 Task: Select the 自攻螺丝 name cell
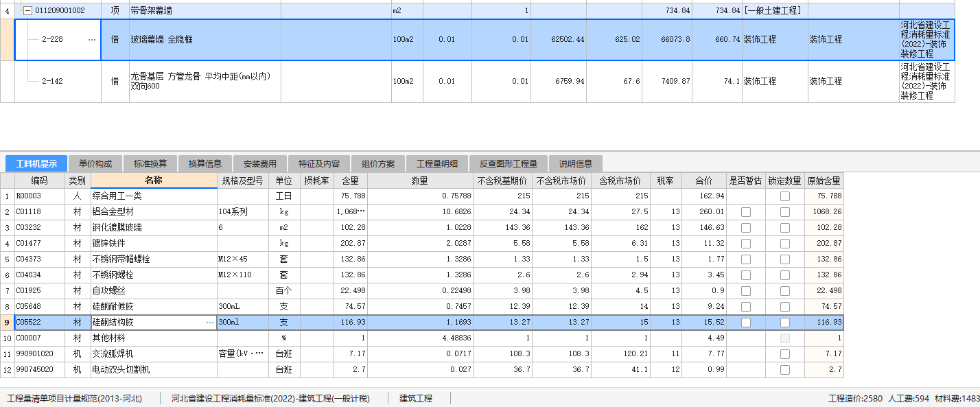(154, 291)
